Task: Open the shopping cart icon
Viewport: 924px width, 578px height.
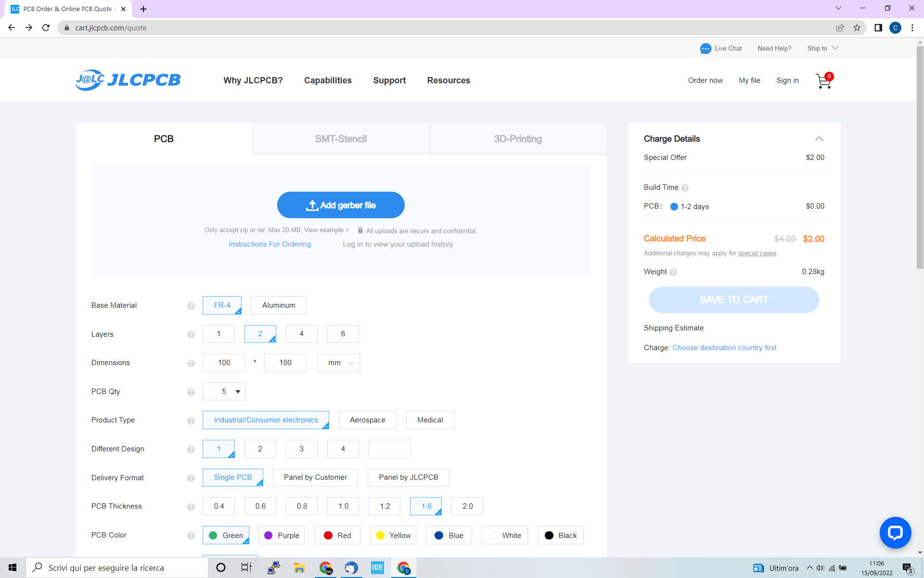Action: (x=823, y=81)
